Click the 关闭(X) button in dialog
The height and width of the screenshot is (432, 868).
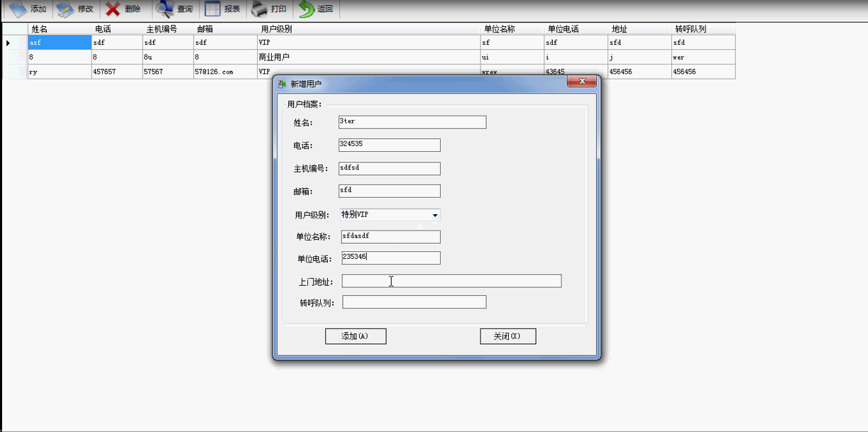[508, 336]
